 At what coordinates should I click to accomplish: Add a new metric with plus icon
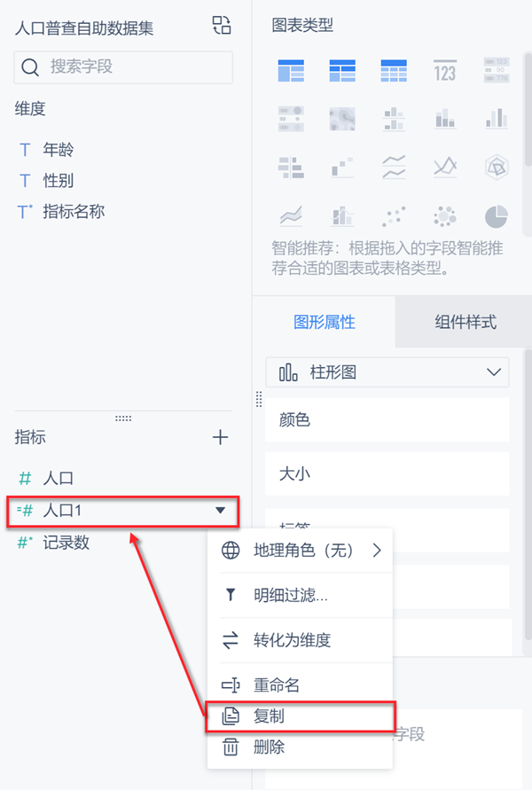pyautogui.click(x=221, y=437)
